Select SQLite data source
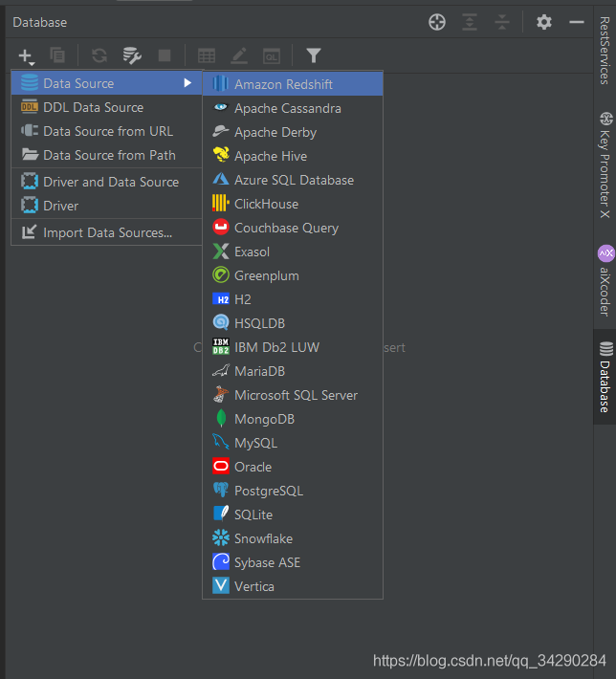 293,515
